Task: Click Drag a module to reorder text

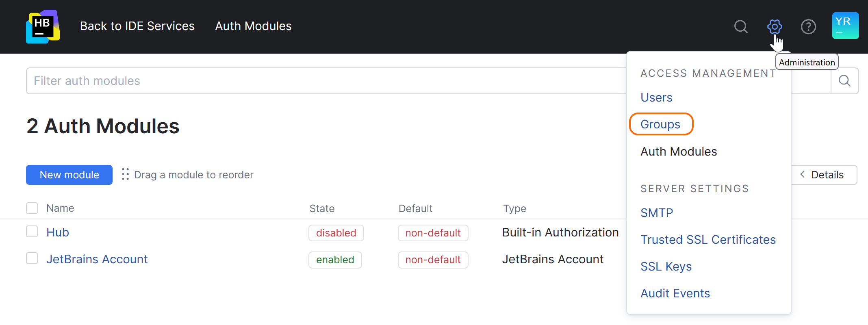Action: point(193,175)
